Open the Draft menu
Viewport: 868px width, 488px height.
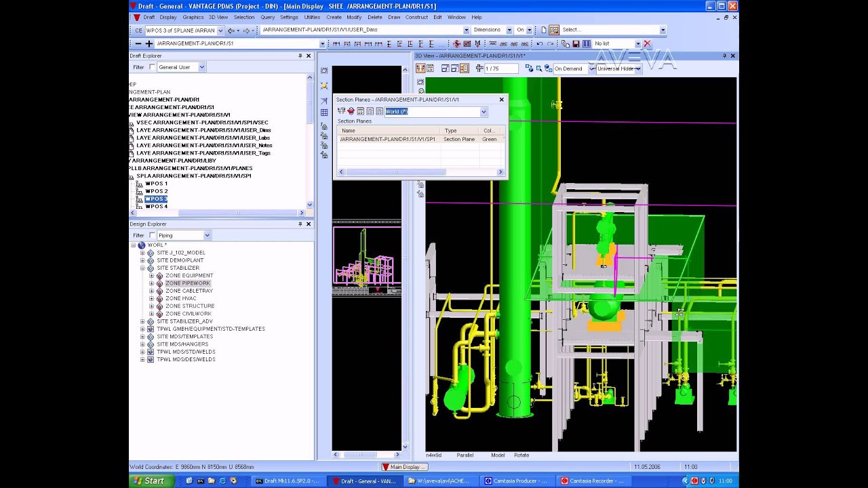pyautogui.click(x=149, y=17)
